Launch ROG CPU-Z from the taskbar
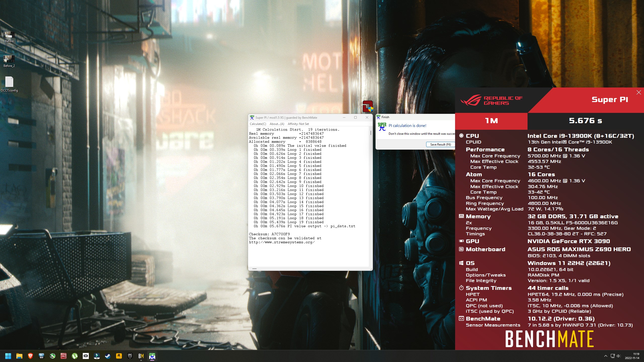Image resolution: width=644 pixels, height=362 pixels. (64, 356)
